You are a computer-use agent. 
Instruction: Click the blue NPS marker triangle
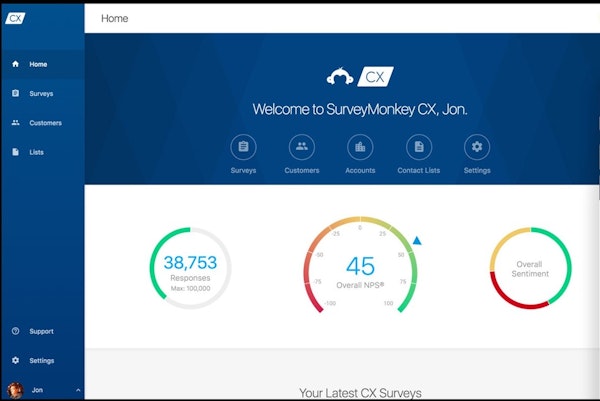click(417, 240)
